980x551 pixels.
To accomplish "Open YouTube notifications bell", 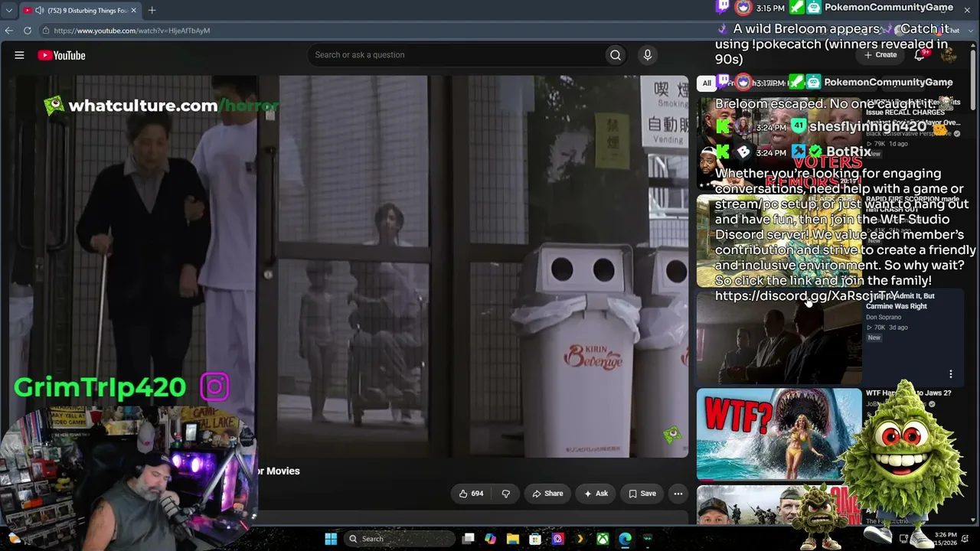I will 920,55.
